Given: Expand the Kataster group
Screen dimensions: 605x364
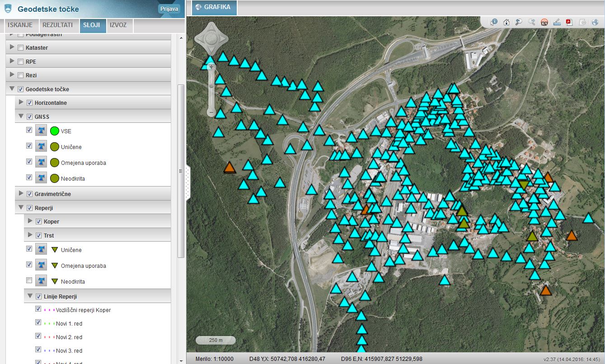Looking at the screenshot, I should coord(12,48).
